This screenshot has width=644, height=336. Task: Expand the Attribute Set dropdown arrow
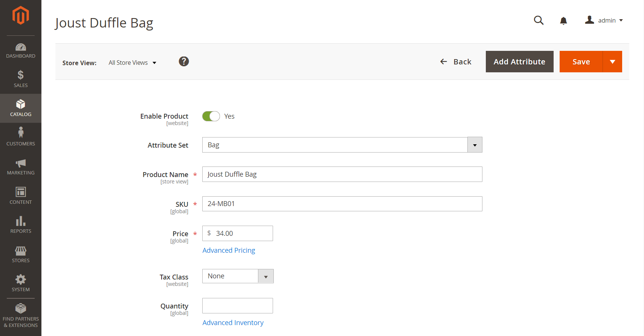click(475, 145)
